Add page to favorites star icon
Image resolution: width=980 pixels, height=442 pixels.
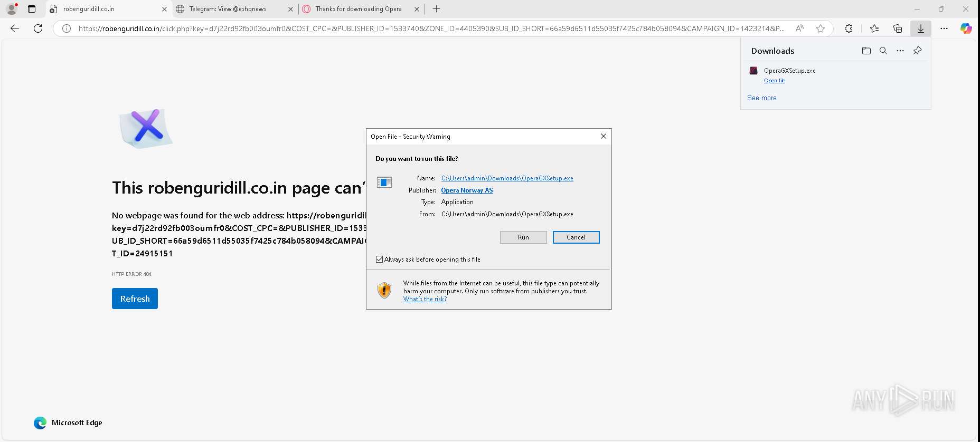[x=821, y=28]
